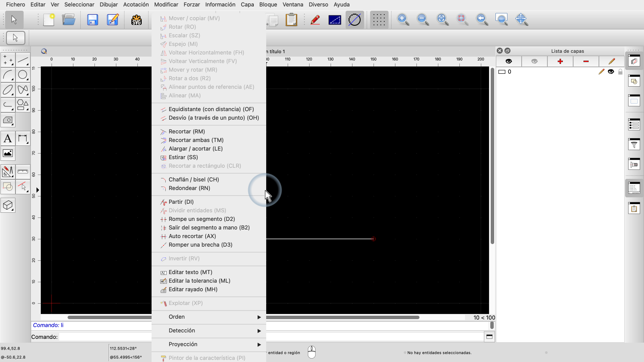Toggle visibility of layer 0

pyautogui.click(x=611, y=72)
